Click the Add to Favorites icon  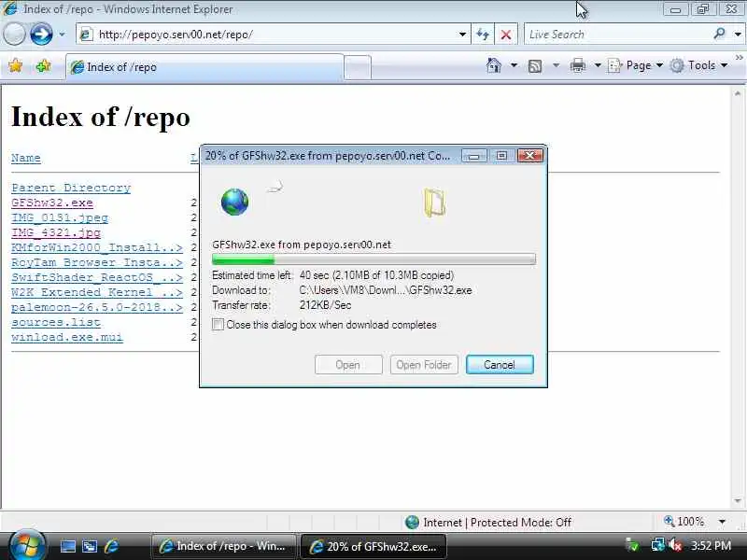click(43, 65)
